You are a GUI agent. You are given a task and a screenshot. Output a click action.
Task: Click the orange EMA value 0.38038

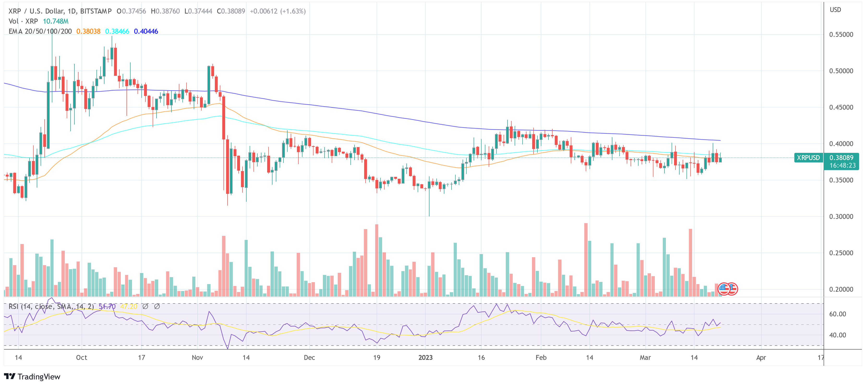(x=88, y=31)
